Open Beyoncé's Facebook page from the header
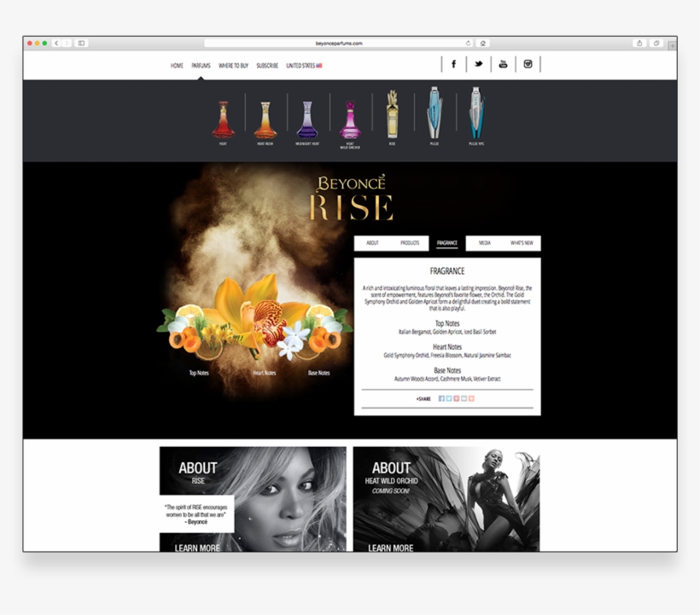The height and width of the screenshot is (615, 700). [x=453, y=64]
